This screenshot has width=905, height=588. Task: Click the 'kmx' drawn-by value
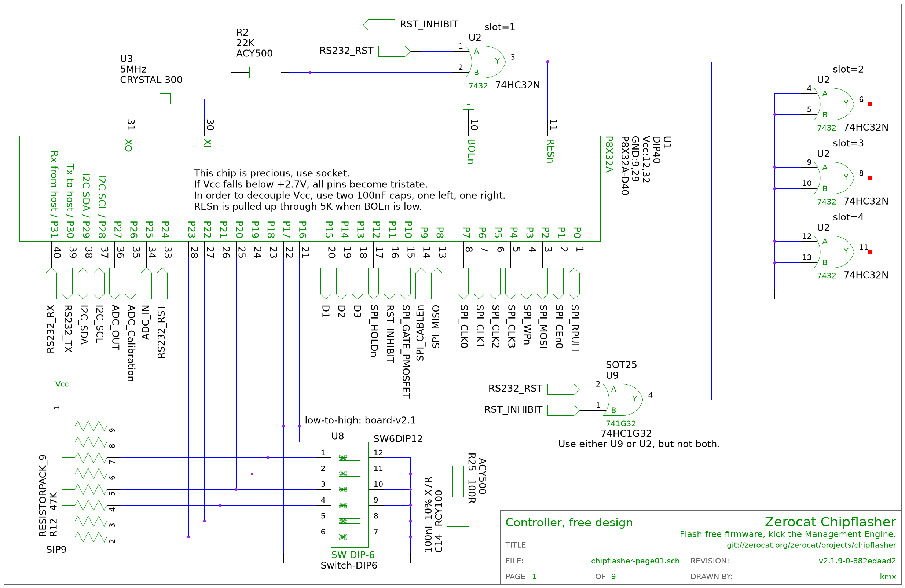point(888,577)
